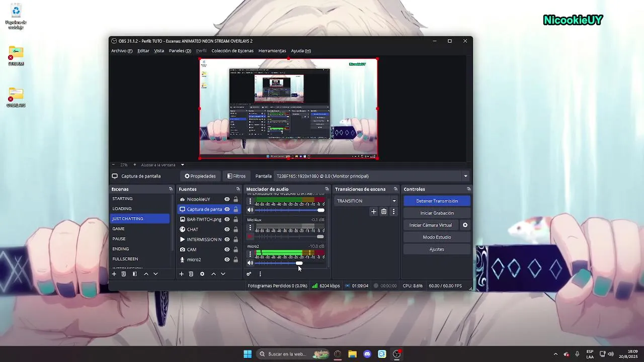644x362 pixels.
Task: Move the selected source up
Action: pyautogui.click(x=213, y=274)
